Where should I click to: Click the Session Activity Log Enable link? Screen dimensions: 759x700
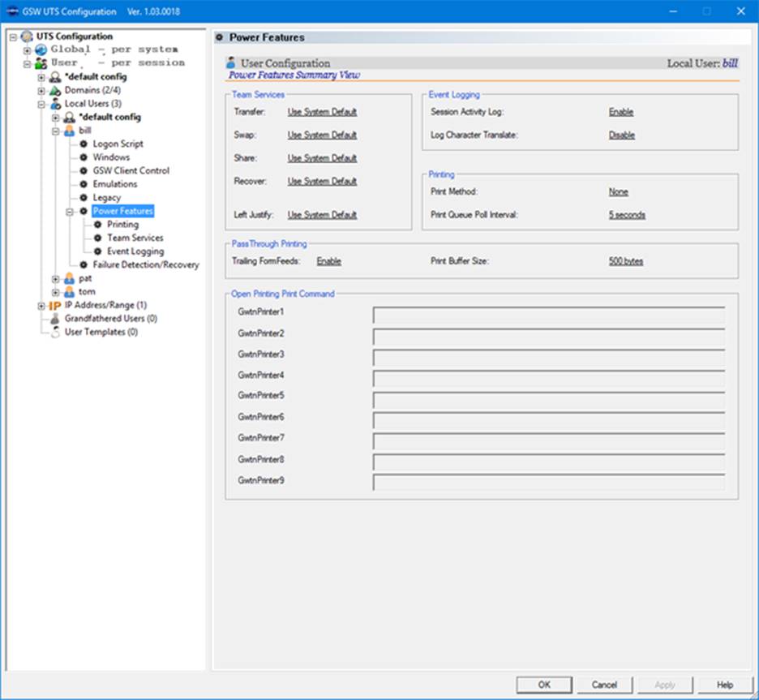click(x=621, y=112)
